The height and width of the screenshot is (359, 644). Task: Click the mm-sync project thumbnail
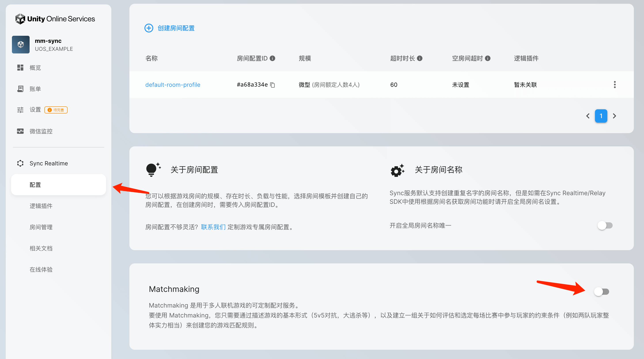click(x=21, y=45)
